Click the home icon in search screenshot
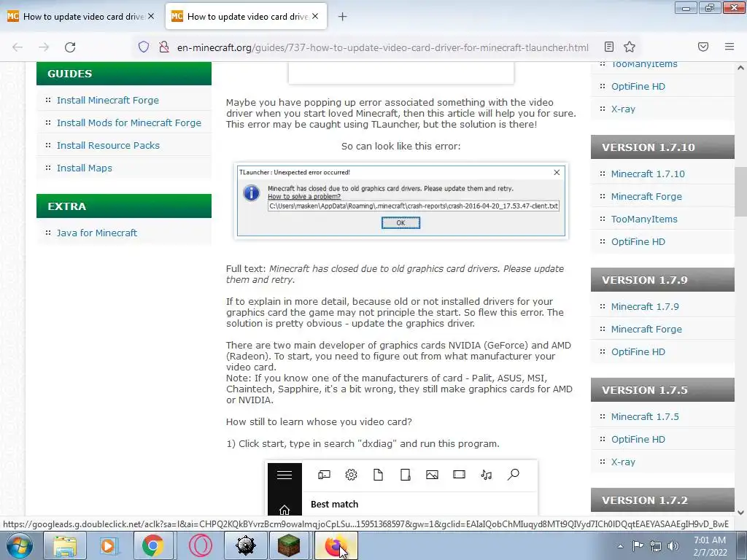 [285, 510]
